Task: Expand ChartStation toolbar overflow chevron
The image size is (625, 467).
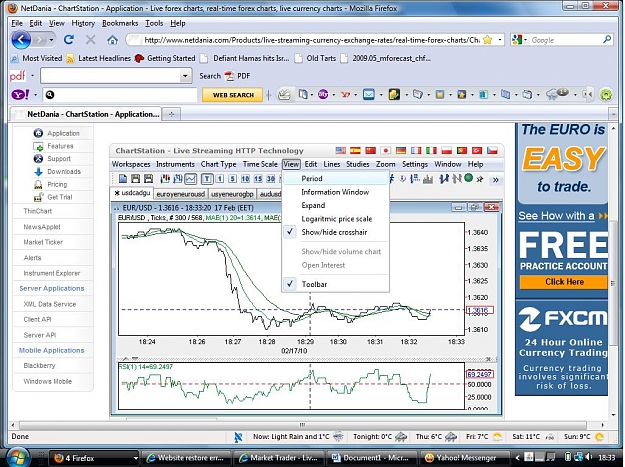Action: point(495,180)
